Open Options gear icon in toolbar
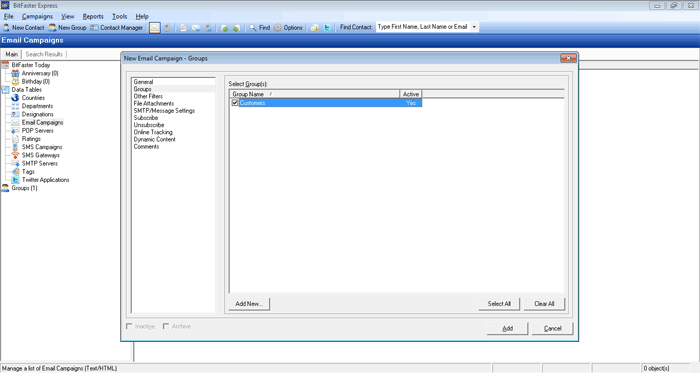Viewport: 700px width, 373px height. (278, 28)
